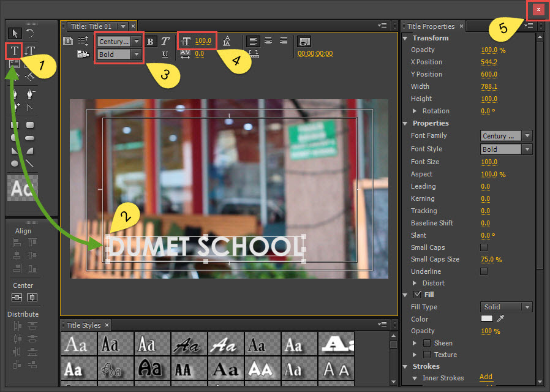Select the Delete Anchor Point pen tool
Image resolution: width=550 pixels, height=392 pixels.
(x=31, y=94)
